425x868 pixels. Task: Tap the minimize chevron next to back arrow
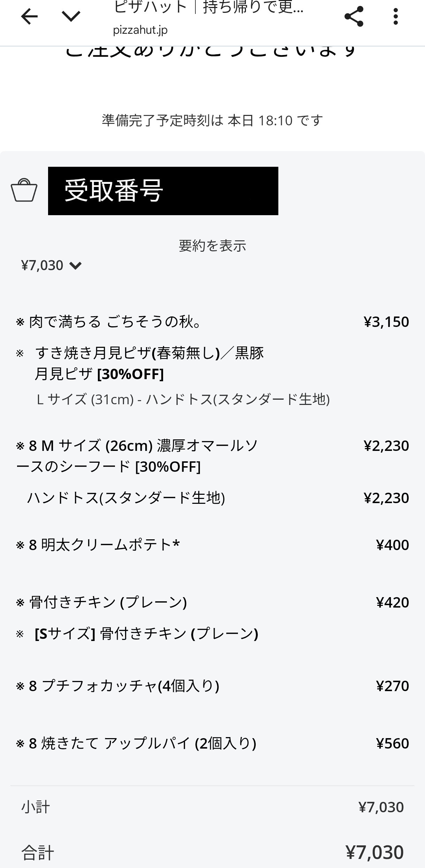click(x=71, y=16)
